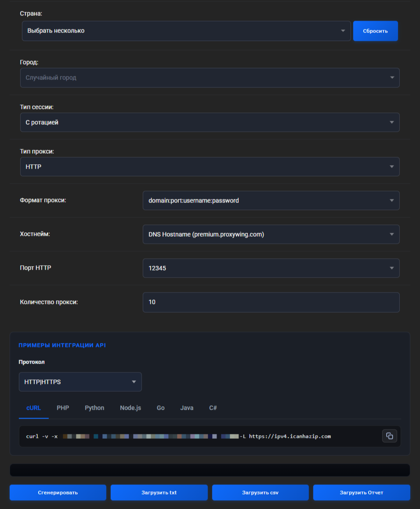Open the Тип прокси HTTP dropdown
Screen dimensions: 420x509
coord(210,167)
